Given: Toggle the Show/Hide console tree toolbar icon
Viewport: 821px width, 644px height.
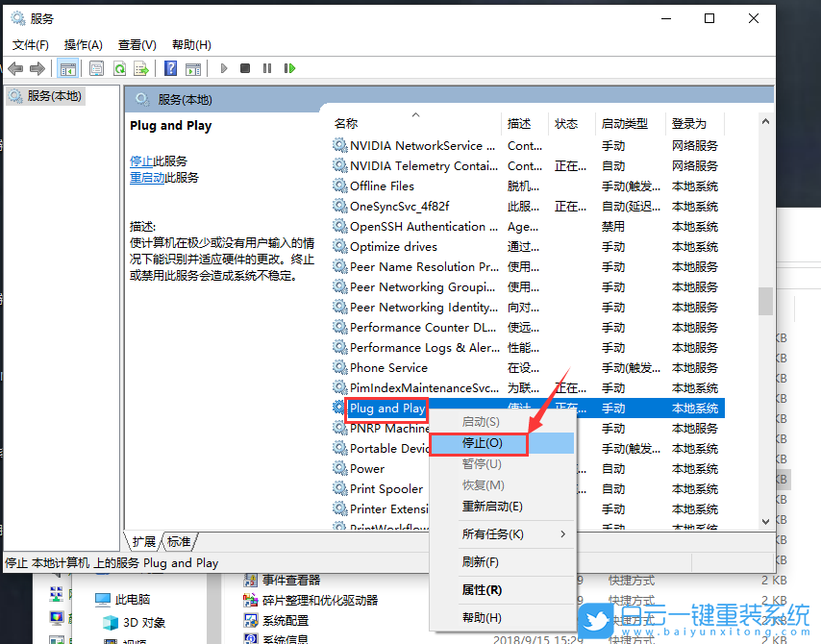Looking at the screenshot, I should click(x=68, y=68).
